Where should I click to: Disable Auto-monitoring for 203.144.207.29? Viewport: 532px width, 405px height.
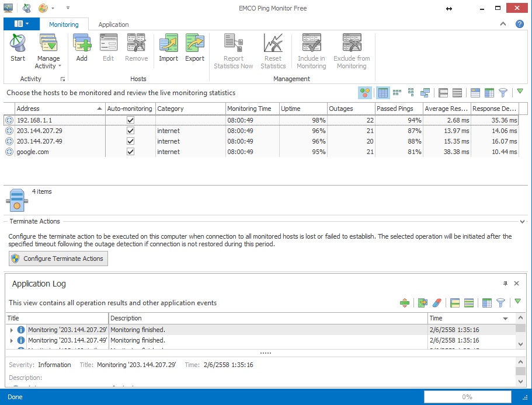point(131,131)
